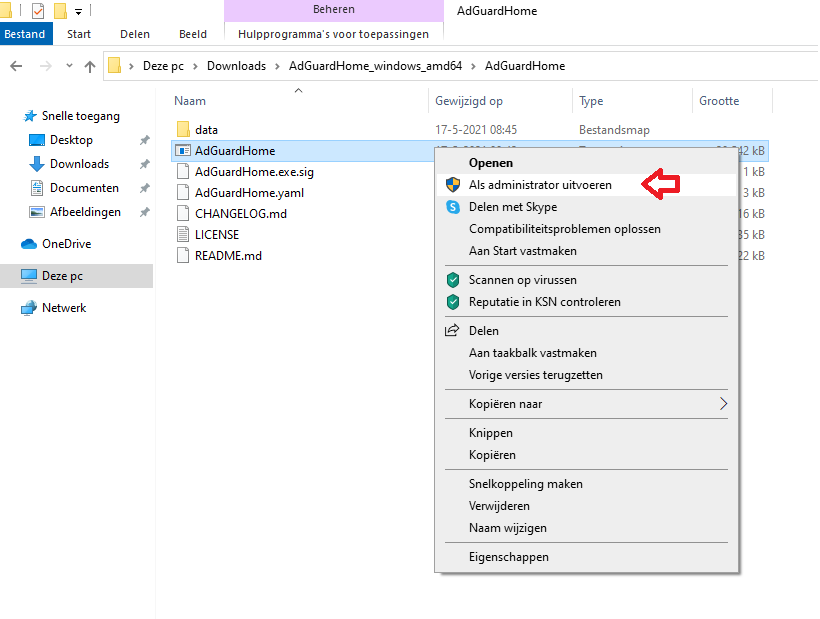Click the New folder icon in the quick access toolbar
Screen dimensions: 820x619
tap(61, 10)
